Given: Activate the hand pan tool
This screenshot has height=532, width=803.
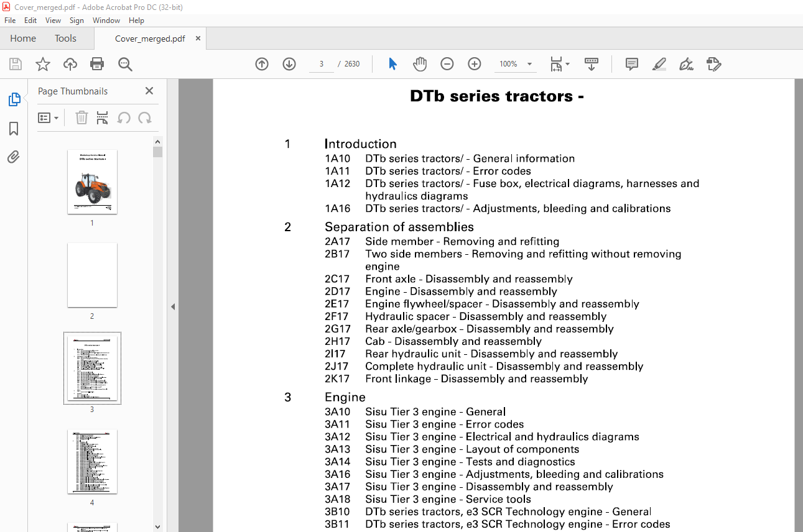Looking at the screenshot, I should pos(420,64).
